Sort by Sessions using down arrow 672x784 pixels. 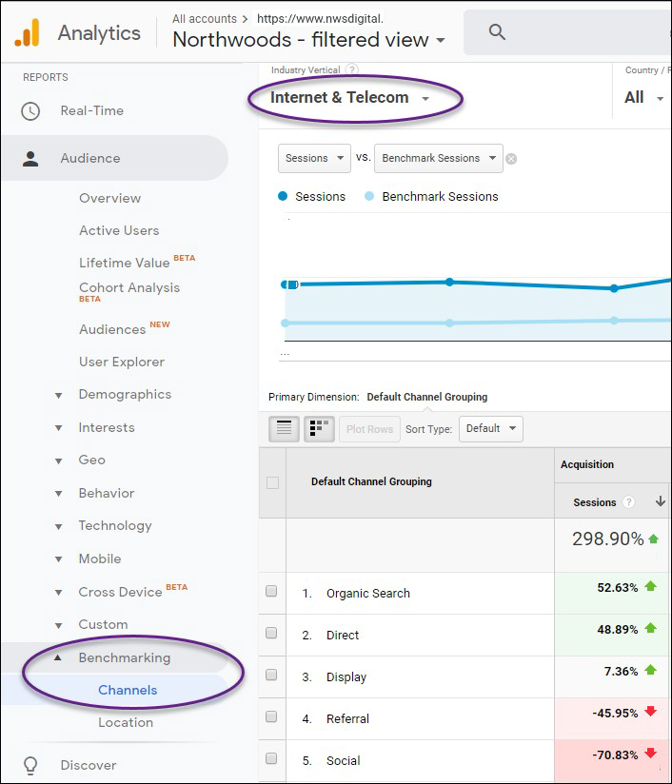[660, 501]
